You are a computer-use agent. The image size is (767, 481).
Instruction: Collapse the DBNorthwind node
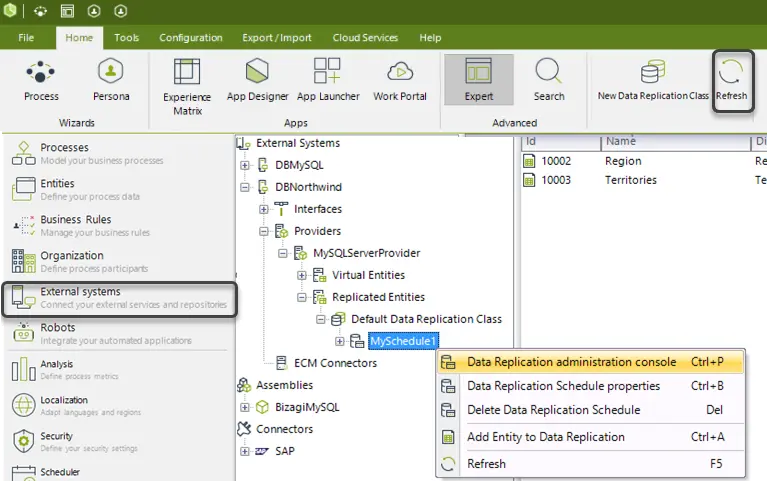coord(245,187)
